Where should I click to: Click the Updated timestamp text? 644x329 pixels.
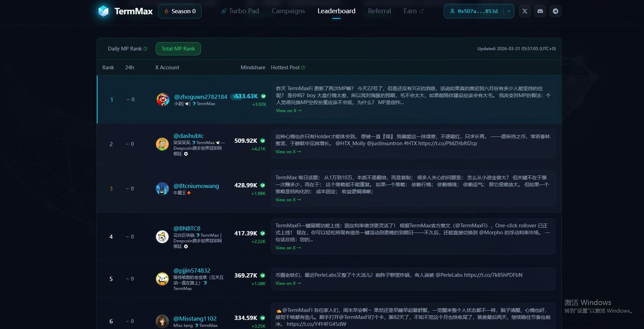(517, 49)
